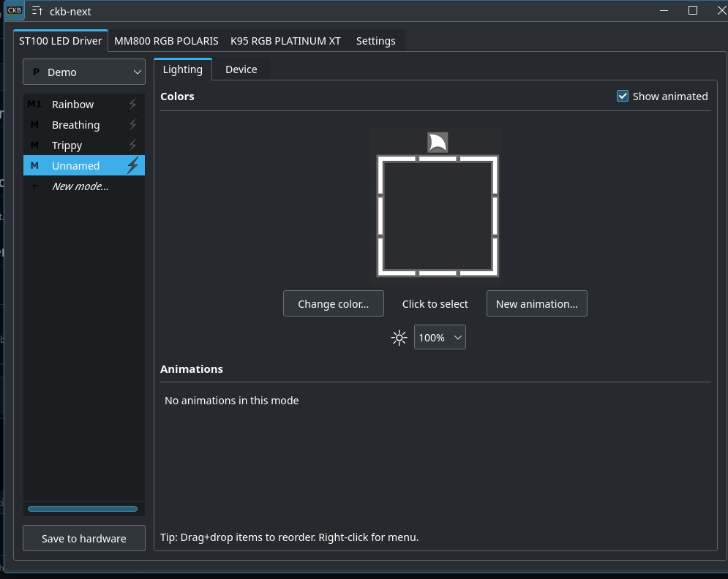
Task: Switch to the Device tab
Action: pyautogui.click(x=241, y=69)
